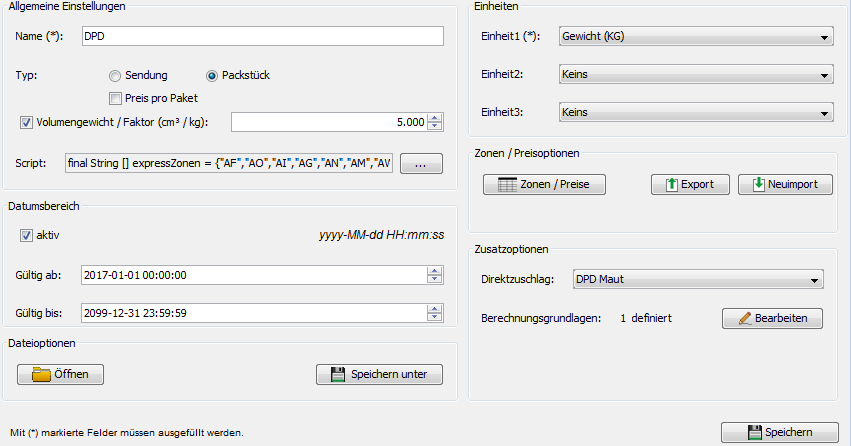This screenshot has height=446, width=851.
Task: Click the floppy disk icon on Speichern
Action: click(x=755, y=432)
